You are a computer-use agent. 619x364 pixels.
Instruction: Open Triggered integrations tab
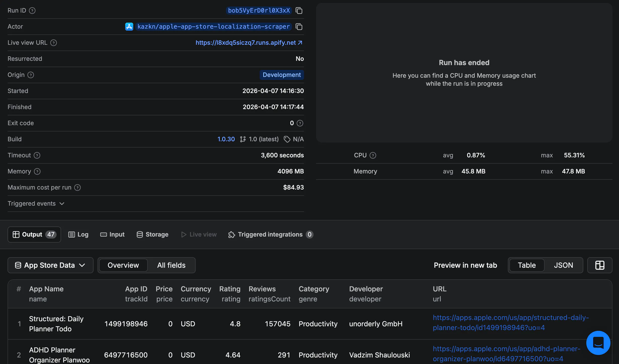(x=271, y=235)
